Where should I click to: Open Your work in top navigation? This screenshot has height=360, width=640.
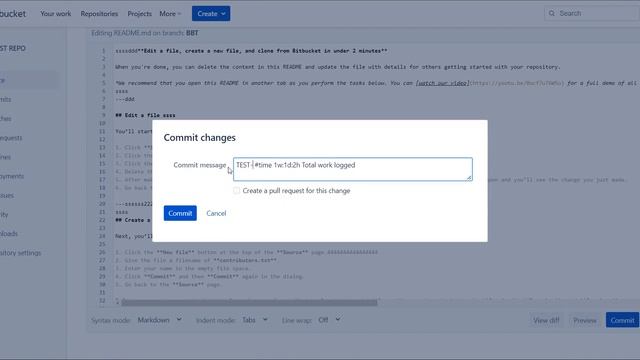coord(56,13)
